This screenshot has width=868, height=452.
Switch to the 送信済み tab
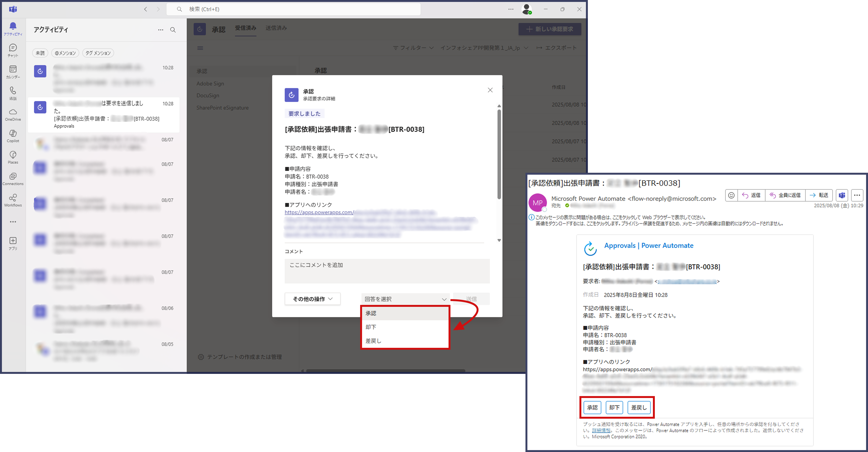point(276,28)
